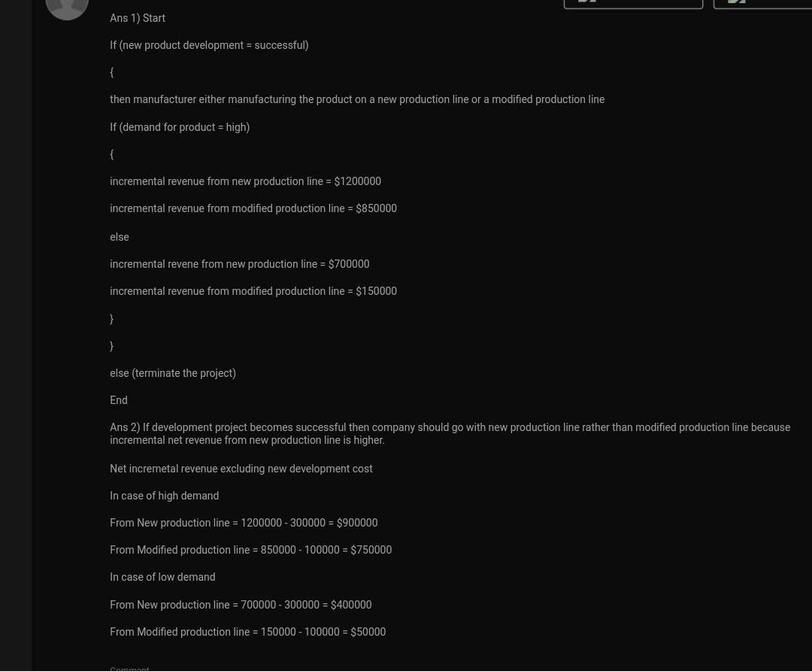The width and height of the screenshot is (812, 671).
Task: Click the standalone 'else' line
Action: click(x=120, y=237)
